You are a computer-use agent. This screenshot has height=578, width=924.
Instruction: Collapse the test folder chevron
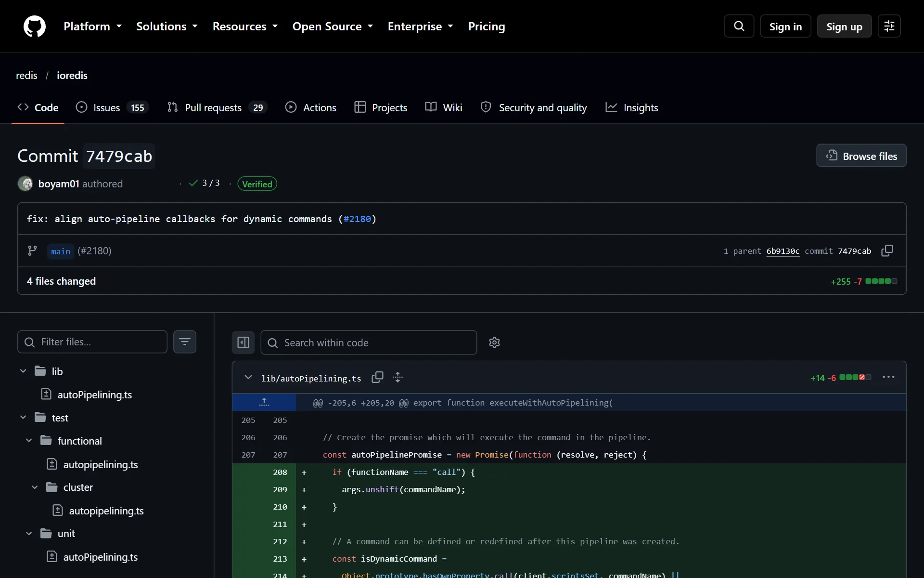[23, 417]
